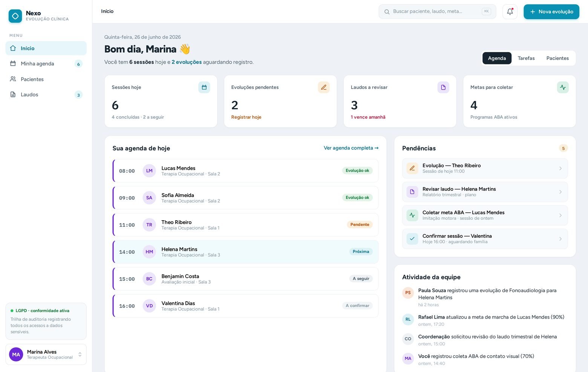Click the pencil icon beside Evolução — Theo Ribeiro
This screenshot has height=372, width=588.
pos(412,168)
